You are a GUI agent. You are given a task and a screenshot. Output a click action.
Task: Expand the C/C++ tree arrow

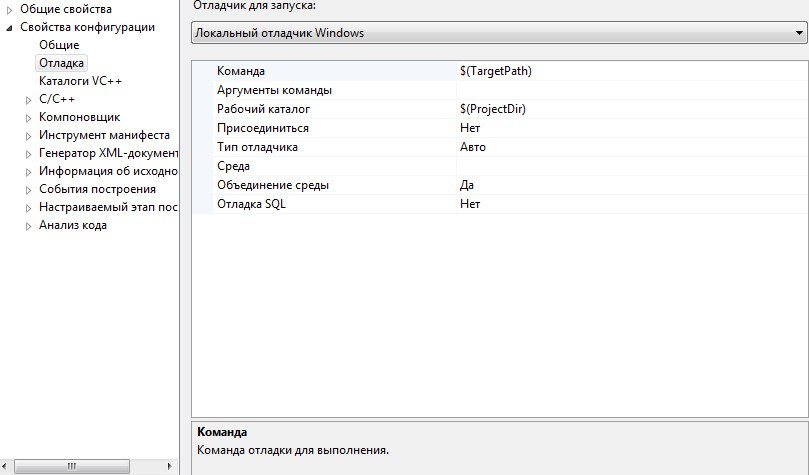tap(29, 99)
